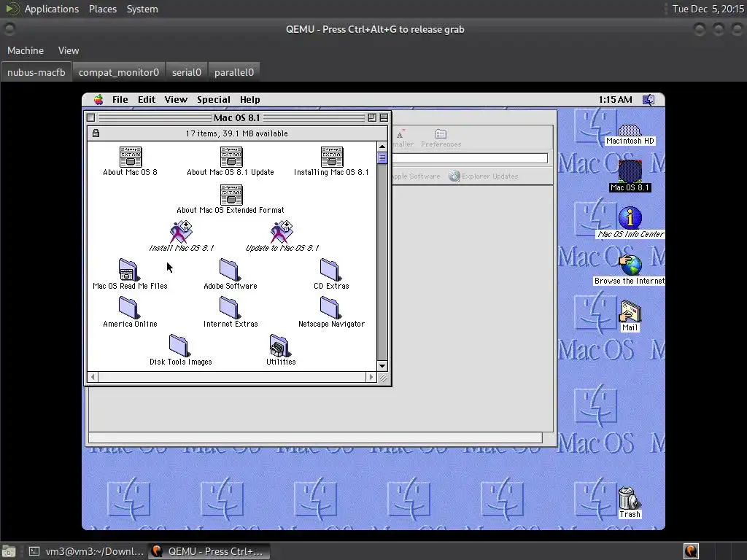Screen dimensions: 747x560
Task: Open the Finder View menu
Action: pos(176,99)
